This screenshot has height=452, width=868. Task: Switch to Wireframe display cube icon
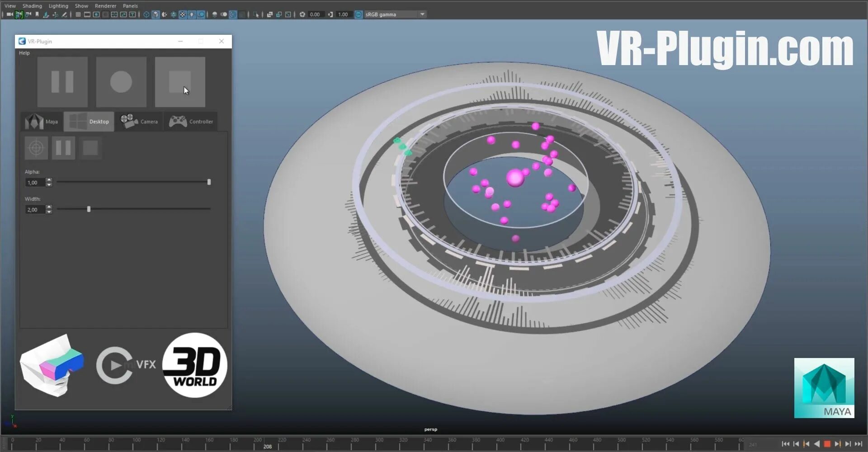coord(146,14)
